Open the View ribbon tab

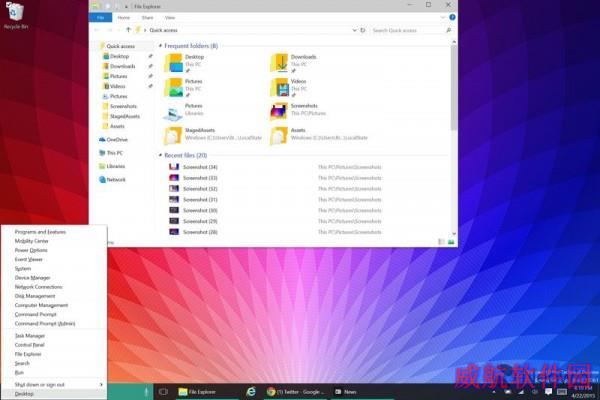pos(170,18)
